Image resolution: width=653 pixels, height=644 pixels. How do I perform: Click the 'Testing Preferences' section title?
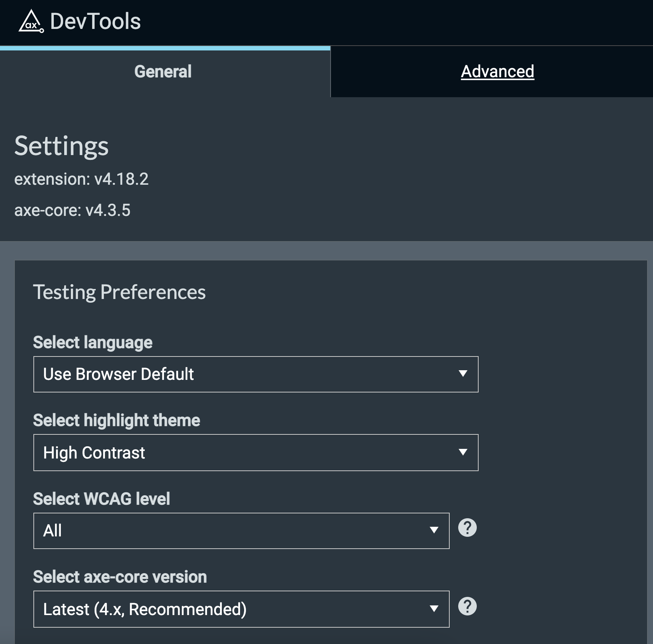[x=119, y=293]
